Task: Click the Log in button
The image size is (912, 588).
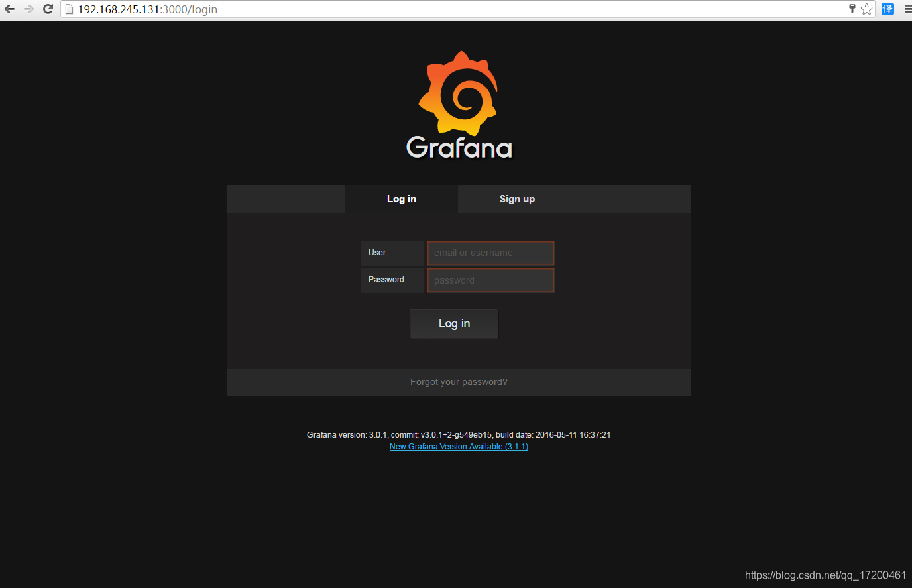Action: 454,323
